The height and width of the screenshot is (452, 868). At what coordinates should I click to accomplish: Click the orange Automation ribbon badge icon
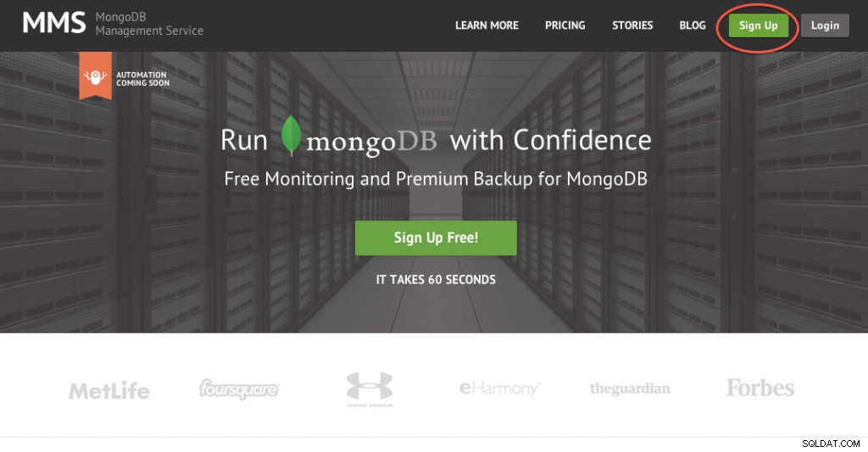[x=95, y=75]
